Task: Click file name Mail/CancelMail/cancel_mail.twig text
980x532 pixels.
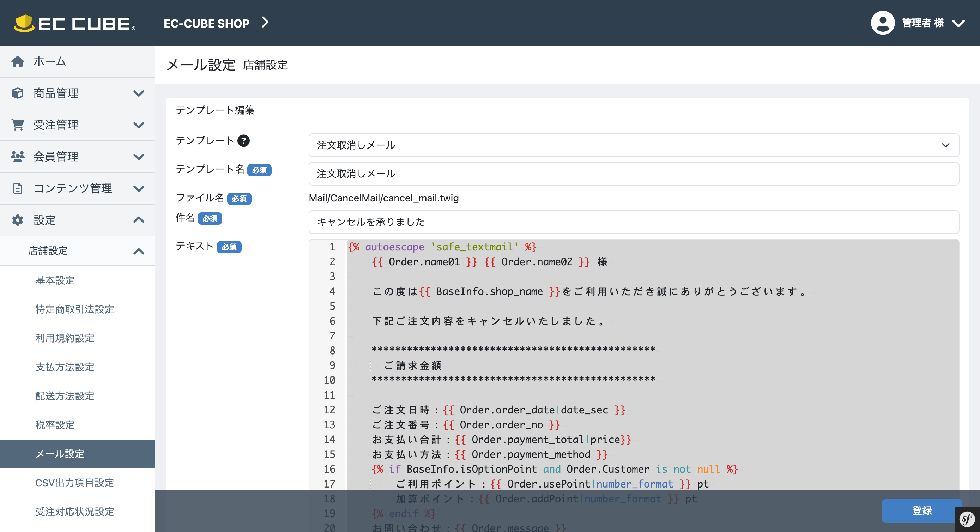Action: tap(384, 198)
